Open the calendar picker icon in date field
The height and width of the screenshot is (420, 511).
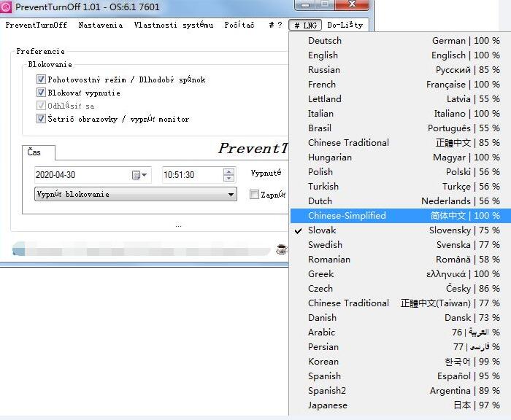pyautogui.click(x=137, y=175)
